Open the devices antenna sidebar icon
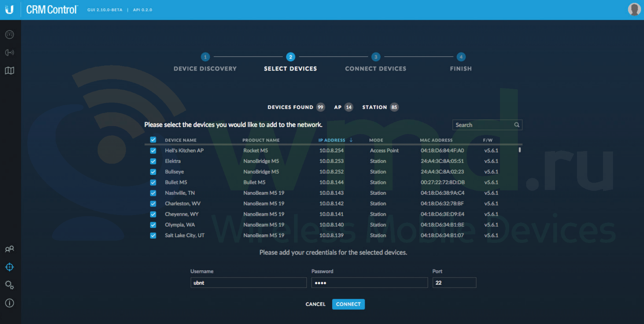The height and width of the screenshot is (324, 644). tap(10, 52)
